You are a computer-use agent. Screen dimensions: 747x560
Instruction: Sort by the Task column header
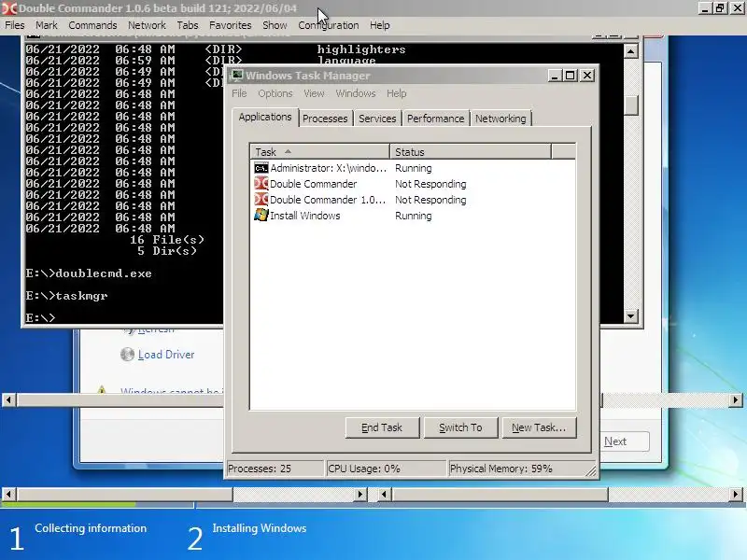click(x=319, y=152)
